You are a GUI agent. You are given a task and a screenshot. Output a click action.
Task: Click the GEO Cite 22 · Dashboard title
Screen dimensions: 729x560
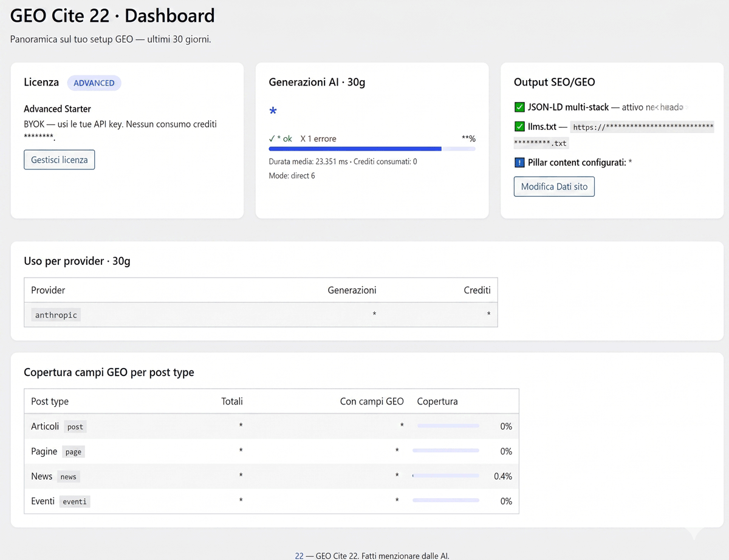pyautogui.click(x=112, y=15)
